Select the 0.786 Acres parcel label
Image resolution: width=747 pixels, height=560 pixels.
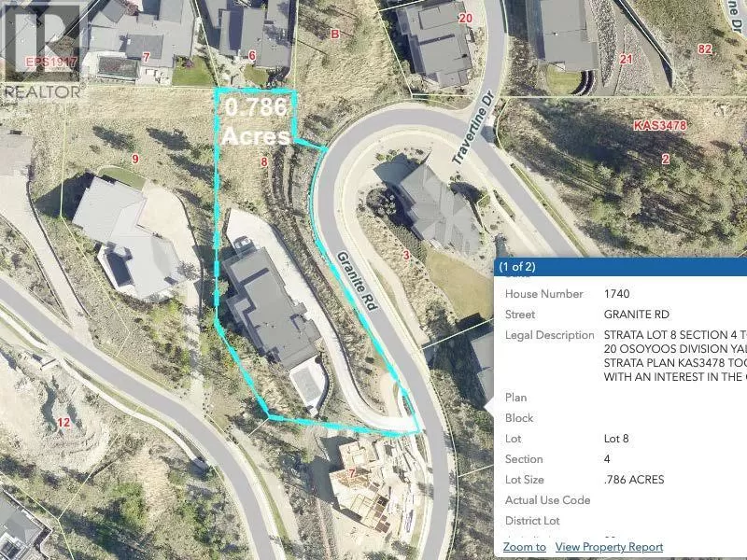[256, 121]
